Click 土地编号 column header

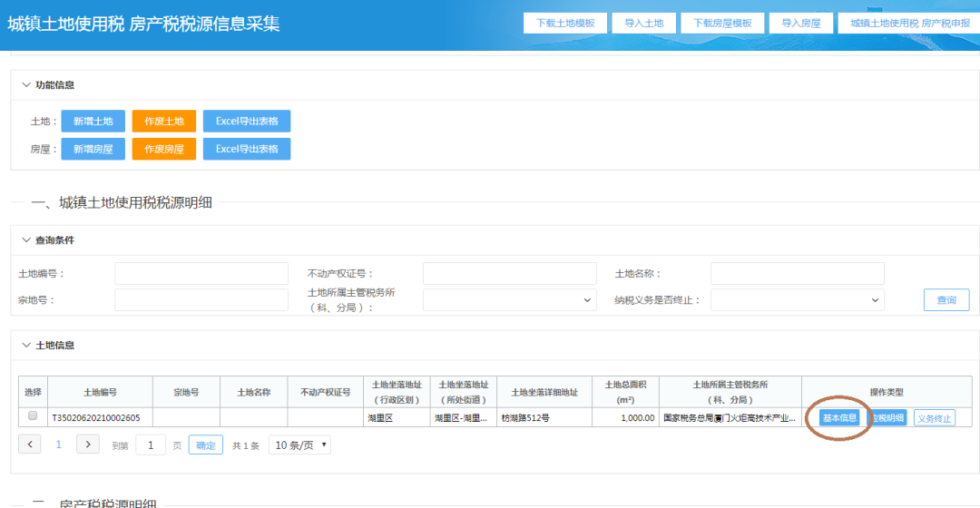(x=100, y=393)
